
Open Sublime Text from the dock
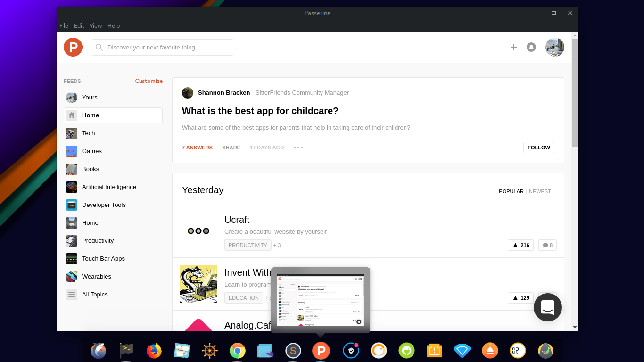point(293,351)
